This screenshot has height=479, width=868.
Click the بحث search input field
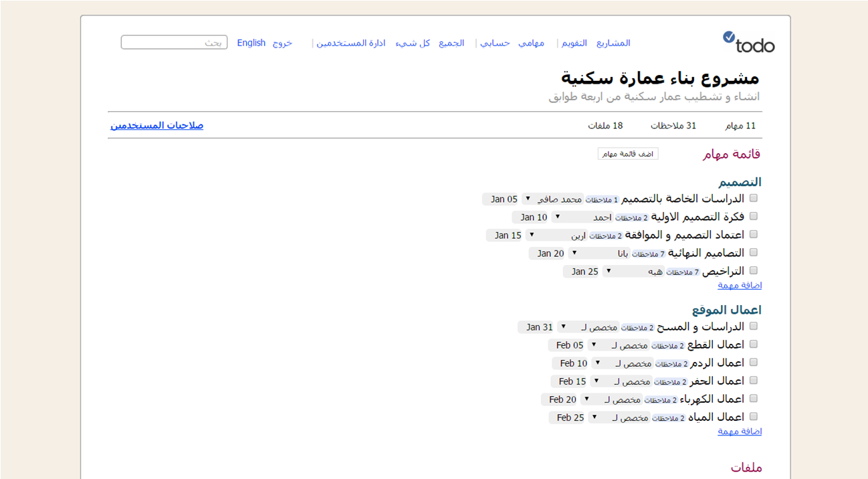tap(174, 43)
